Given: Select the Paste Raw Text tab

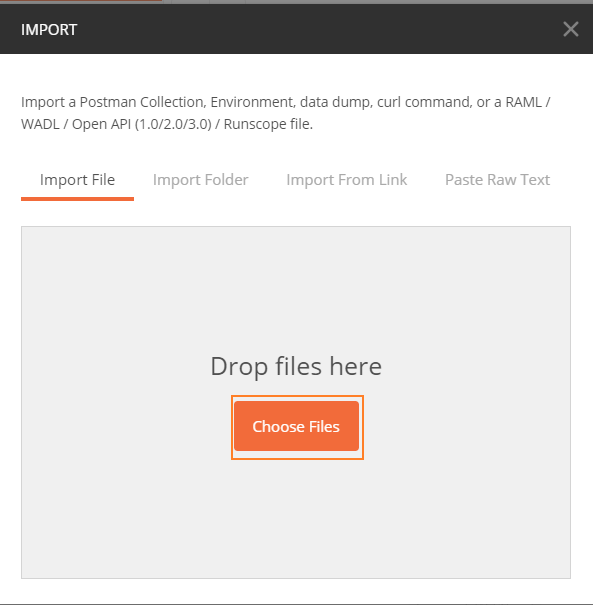Looking at the screenshot, I should [497, 180].
